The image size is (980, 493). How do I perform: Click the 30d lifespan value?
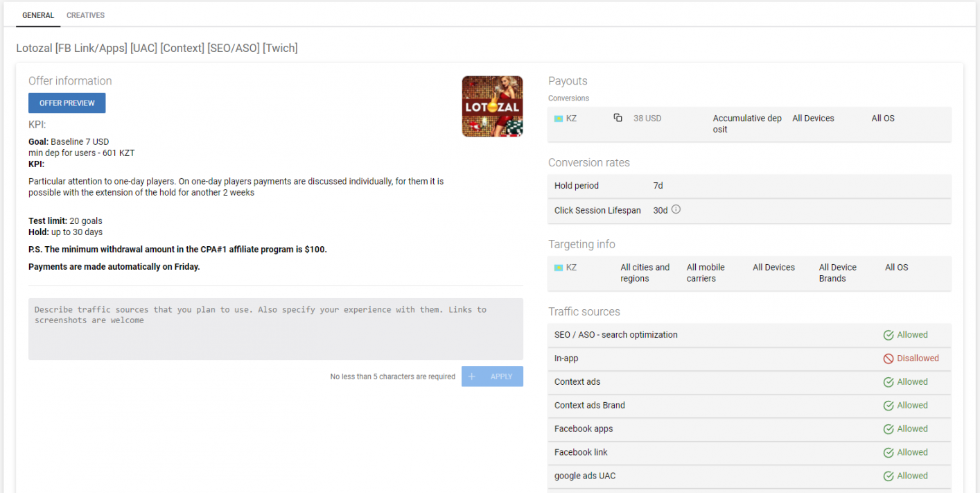[660, 210]
